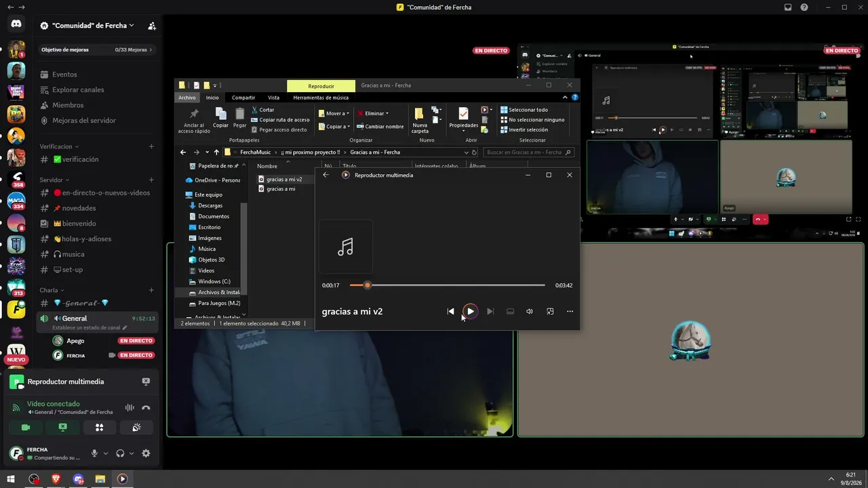Open the microphone input options arrow
The width and height of the screenshot is (868, 488).
[x=105, y=453]
